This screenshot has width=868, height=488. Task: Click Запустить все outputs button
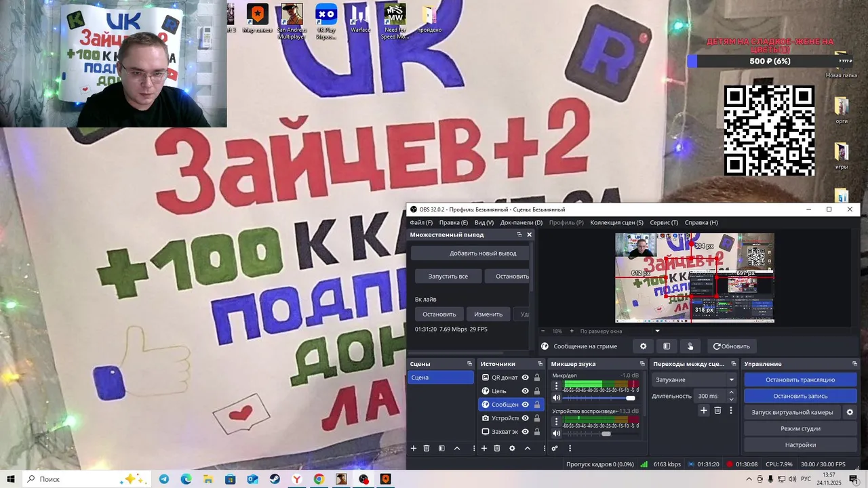click(x=448, y=277)
